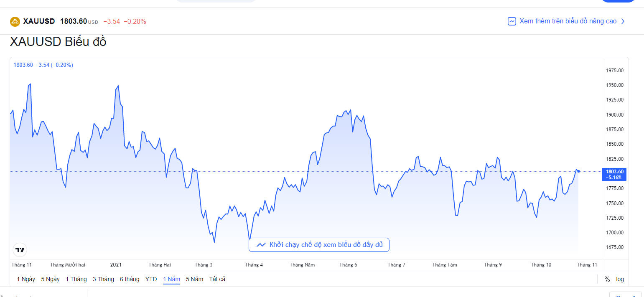This screenshot has width=644, height=297.
Task: Select the '5 Ngày' time range
Action: click(50, 279)
